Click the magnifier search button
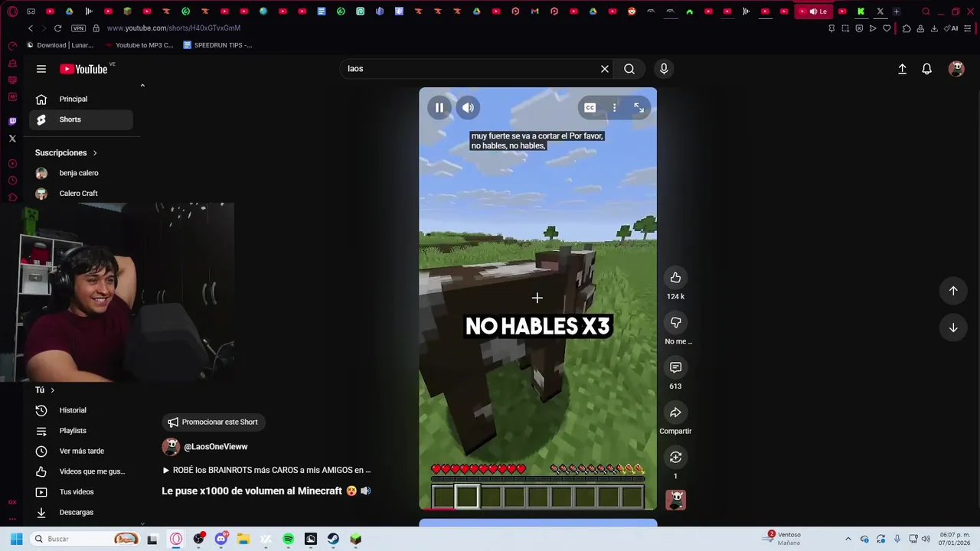This screenshot has width=980, height=551. pos(629,69)
